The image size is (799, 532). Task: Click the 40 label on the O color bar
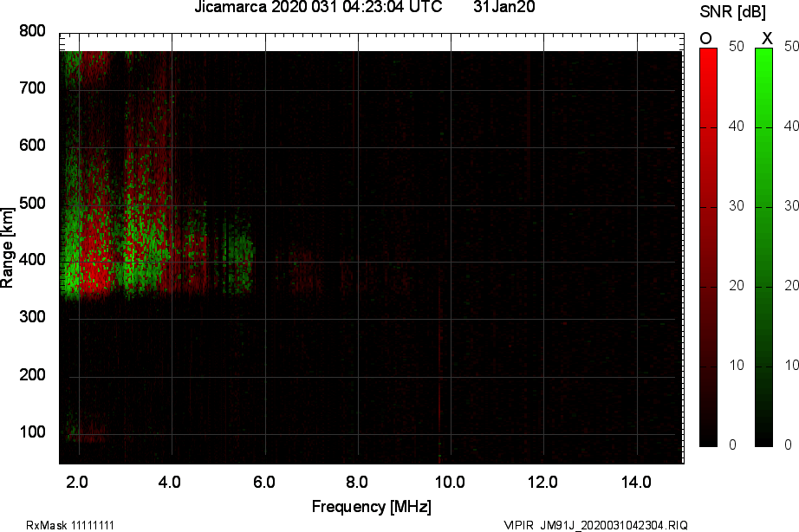click(x=736, y=126)
